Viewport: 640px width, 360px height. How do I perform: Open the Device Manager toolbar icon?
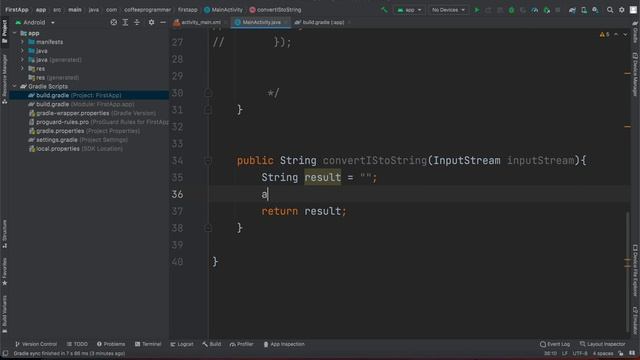click(584, 10)
